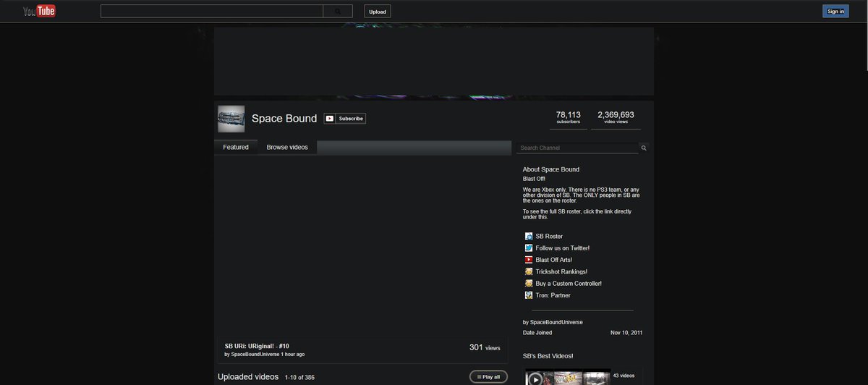Click the Buy a Custom Controller icon

(x=529, y=284)
